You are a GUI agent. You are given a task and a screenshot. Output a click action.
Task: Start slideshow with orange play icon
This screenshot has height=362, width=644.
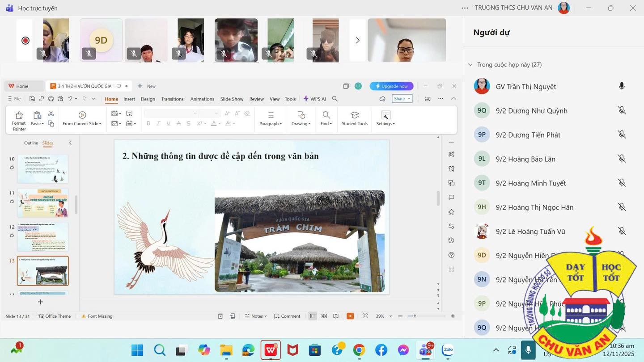click(350, 316)
